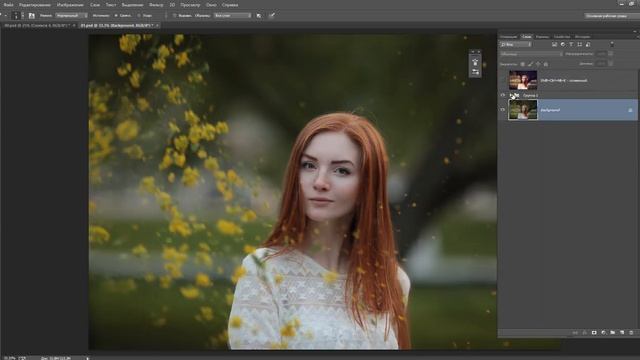Toggle the layer filtering on/off switch
The height and width of the screenshot is (360, 640).
click(x=612, y=44)
